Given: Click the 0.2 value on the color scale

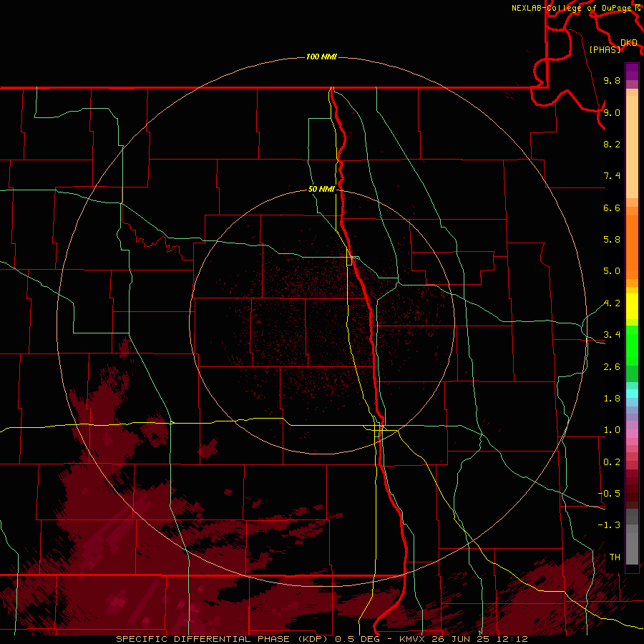Looking at the screenshot, I should [x=612, y=462].
